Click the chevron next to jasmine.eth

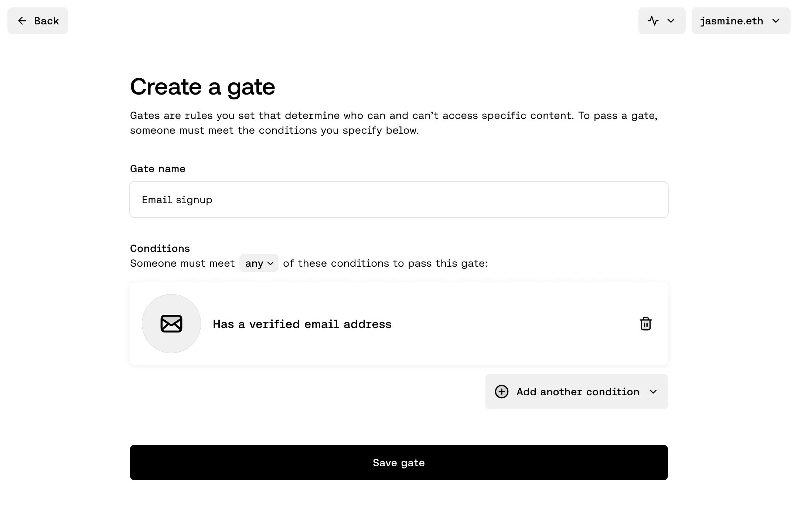coord(776,21)
